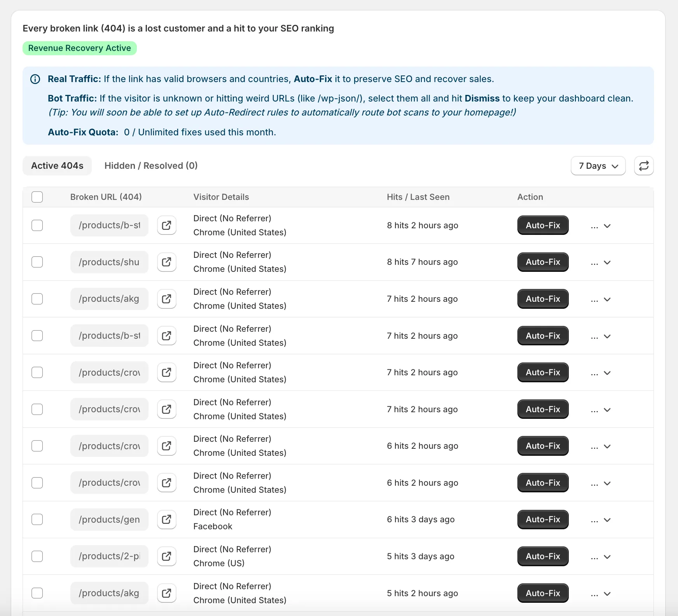Open external link for /products/akg with 5 hits

click(167, 593)
